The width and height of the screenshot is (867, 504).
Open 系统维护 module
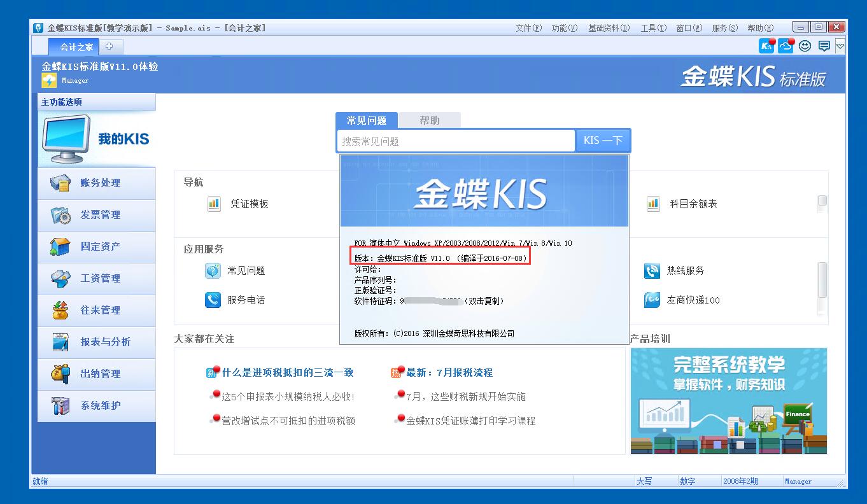coord(96,406)
